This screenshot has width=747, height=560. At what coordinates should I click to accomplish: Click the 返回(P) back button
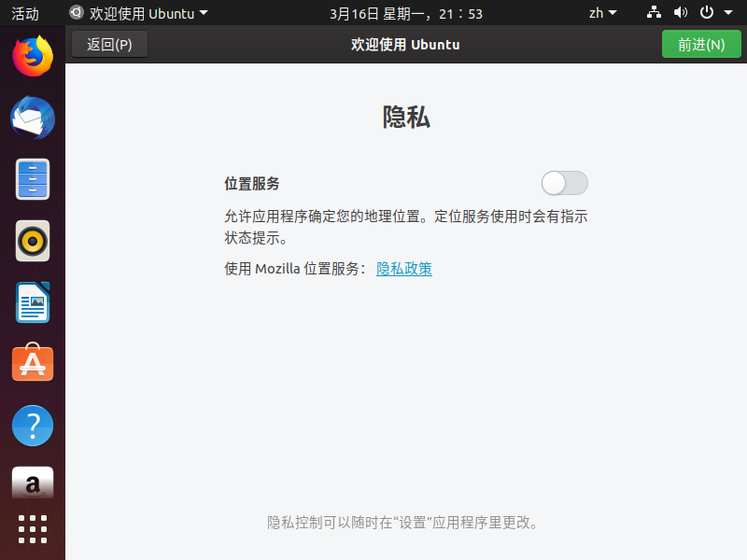point(109,44)
